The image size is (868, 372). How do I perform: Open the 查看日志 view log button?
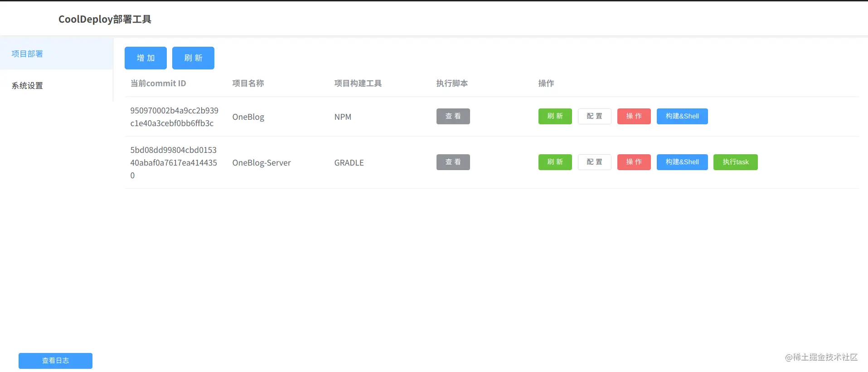[x=55, y=361]
